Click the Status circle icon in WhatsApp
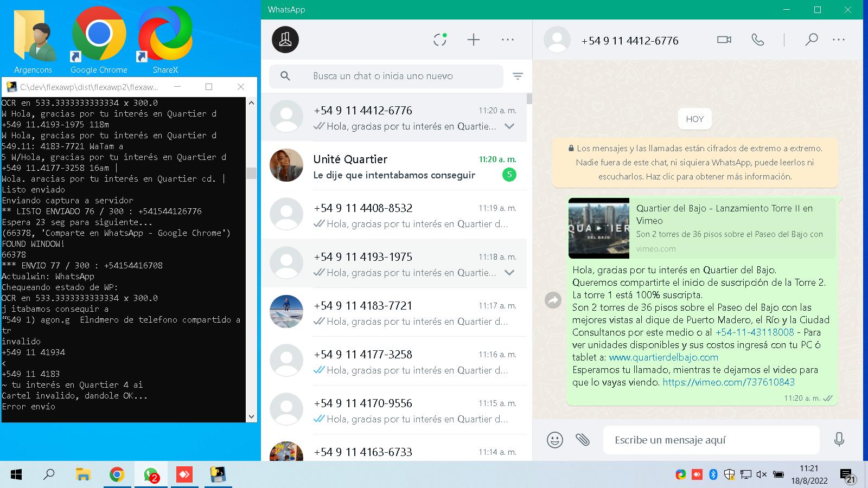 click(440, 40)
